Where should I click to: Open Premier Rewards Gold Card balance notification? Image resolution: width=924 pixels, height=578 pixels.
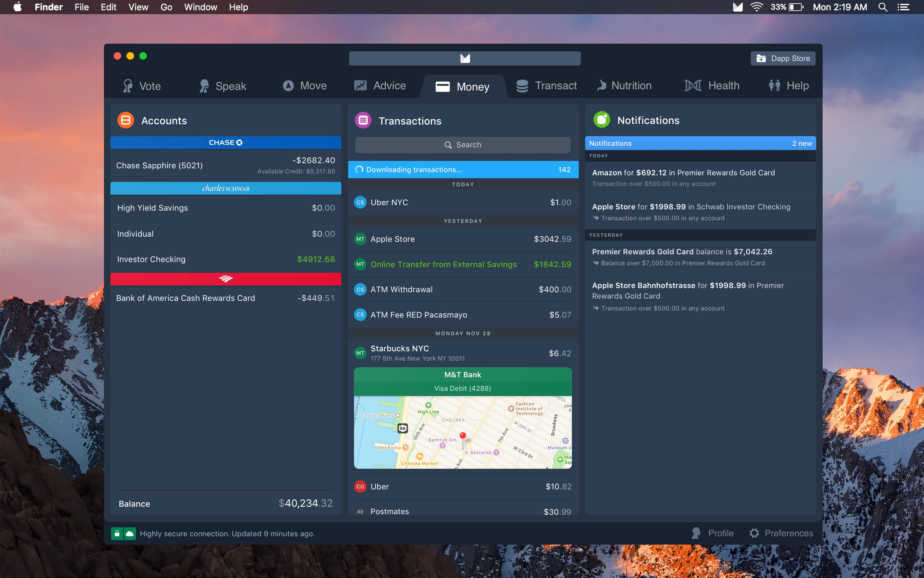pyautogui.click(x=700, y=257)
